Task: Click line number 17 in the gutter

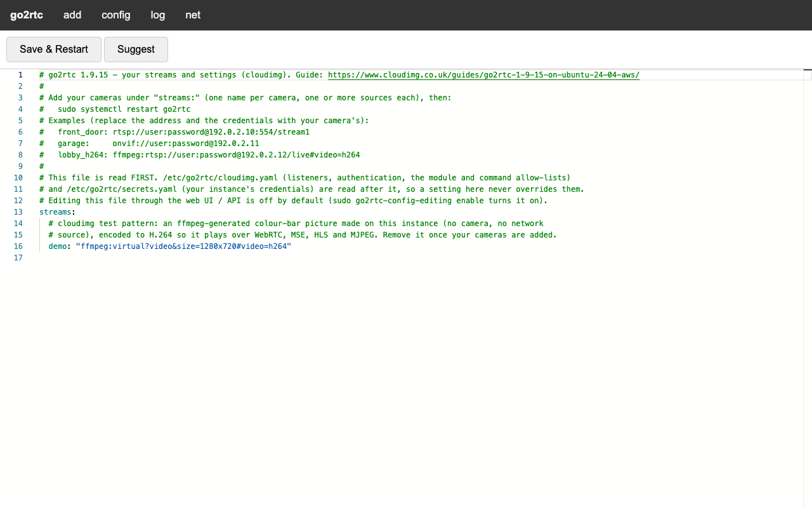Action: coord(18,258)
